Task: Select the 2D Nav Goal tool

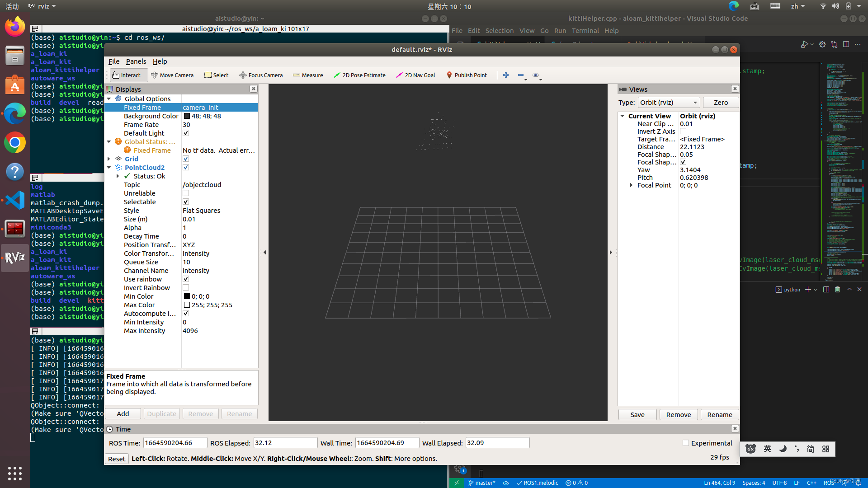Action: [415, 75]
